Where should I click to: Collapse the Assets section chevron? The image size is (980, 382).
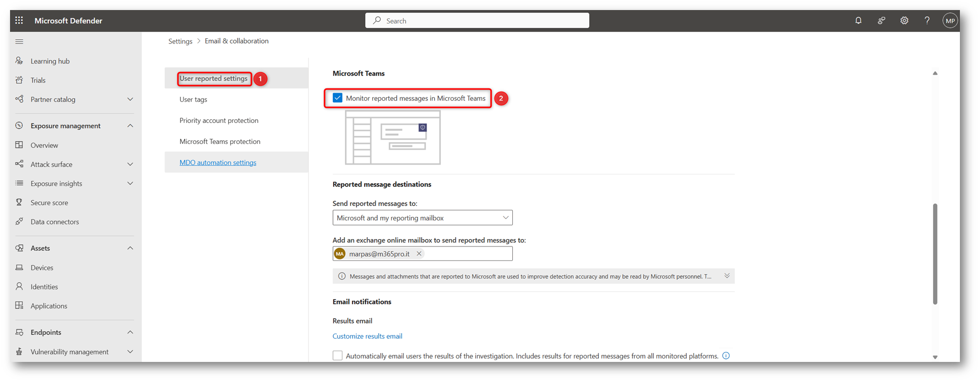point(130,248)
